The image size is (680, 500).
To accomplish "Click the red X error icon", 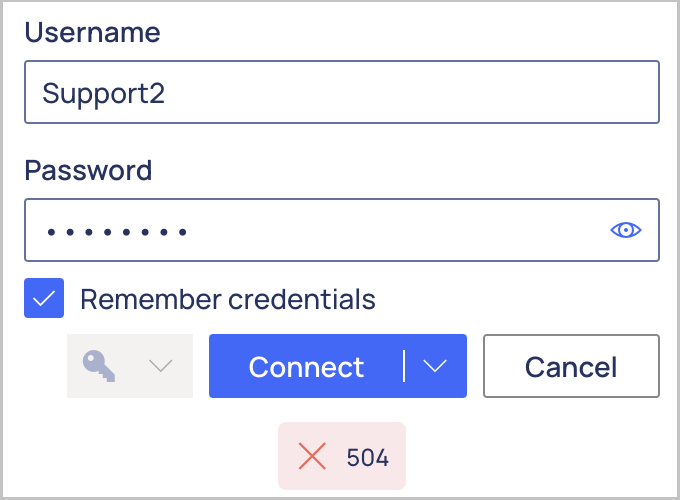I will coord(312,456).
